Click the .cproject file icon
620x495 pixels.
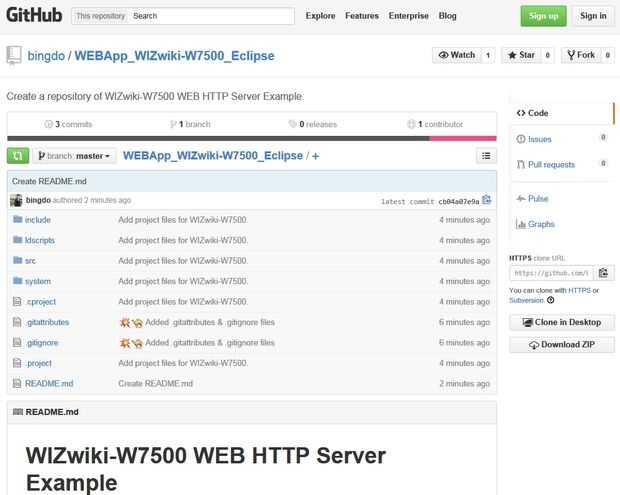click(x=17, y=302)
